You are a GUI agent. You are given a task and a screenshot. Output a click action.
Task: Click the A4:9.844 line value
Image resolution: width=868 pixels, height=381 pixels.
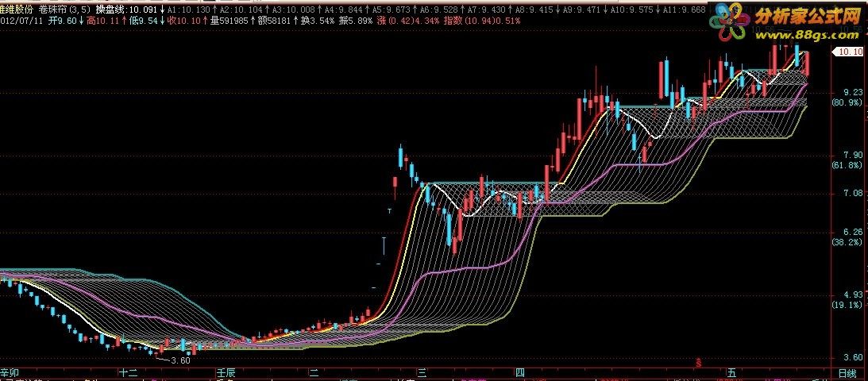[343, 10]
